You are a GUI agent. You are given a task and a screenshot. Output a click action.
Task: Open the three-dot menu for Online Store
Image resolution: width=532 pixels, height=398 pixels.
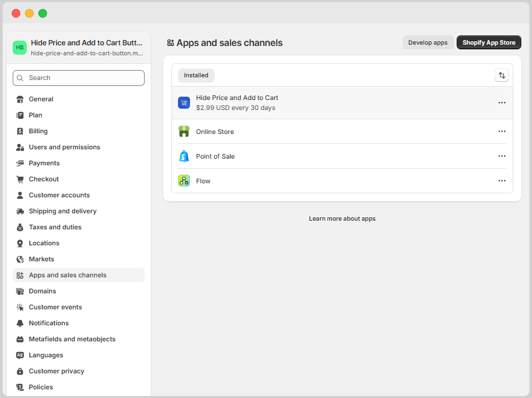[501, 131]
